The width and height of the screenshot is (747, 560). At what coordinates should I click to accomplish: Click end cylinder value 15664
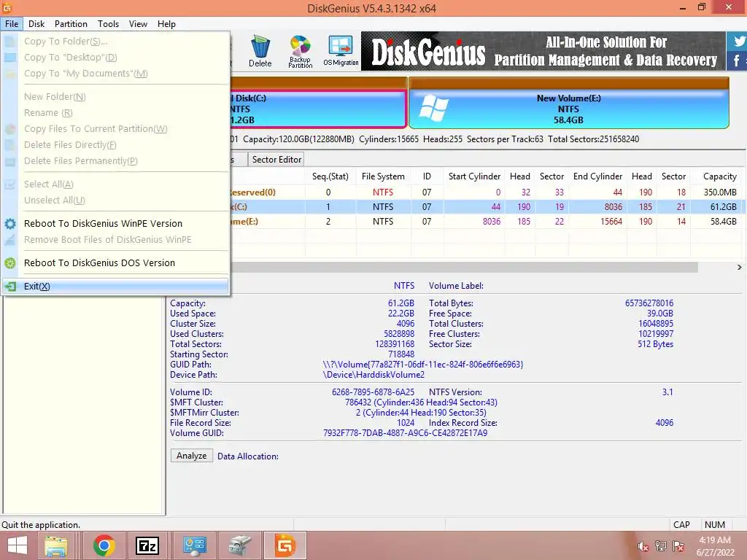click(x=611, y=222)
